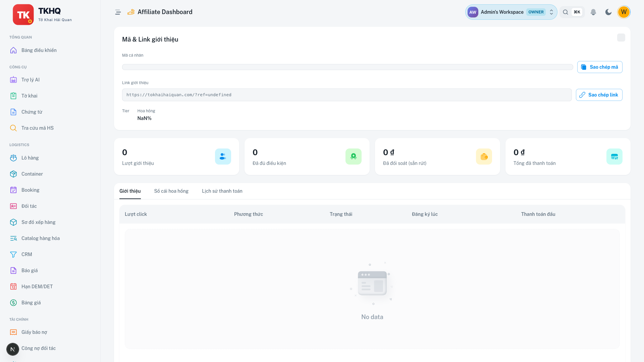Open Tờ khai menu item

[50, 96]
